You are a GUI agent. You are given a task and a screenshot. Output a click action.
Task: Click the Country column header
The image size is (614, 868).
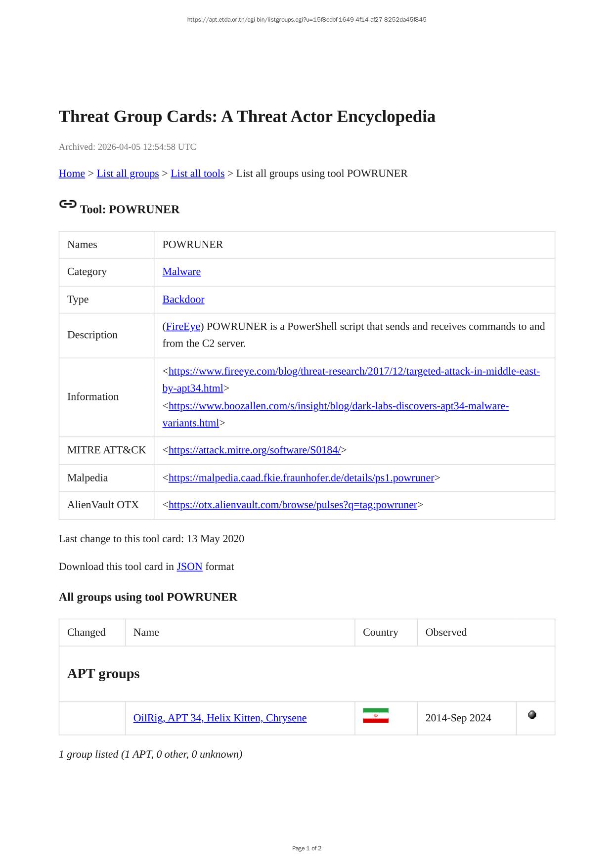[x=380, y=633]
